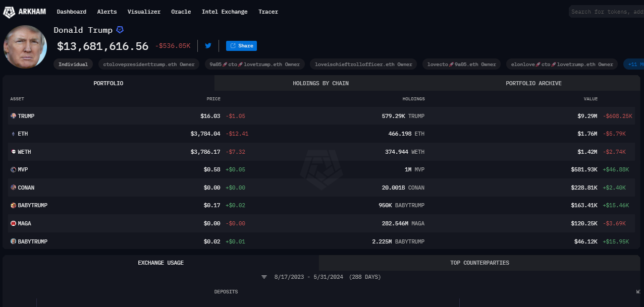
Task: Open the Tracer page
Action: click(x=268, y=12)
